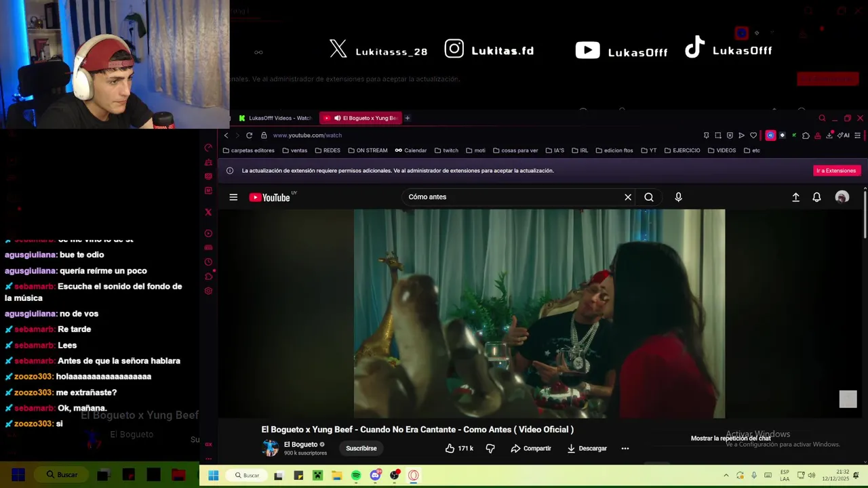Open File Explorer from the taskbar

coord(337,476)
